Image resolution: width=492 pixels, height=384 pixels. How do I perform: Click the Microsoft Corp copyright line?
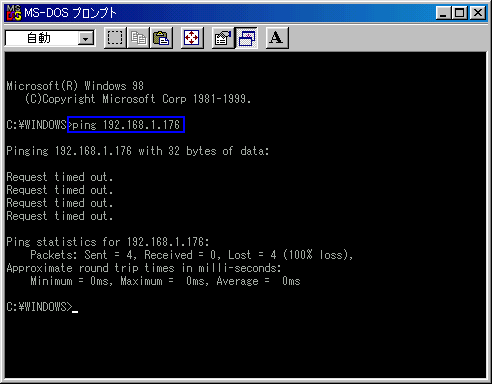[138, 99]
